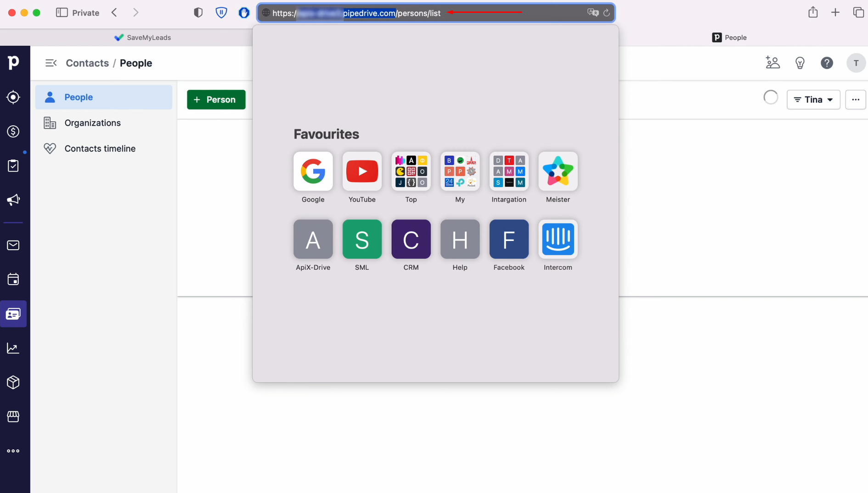
Task: Select Organizations in contacts menu
Action: click(x=104, y=123)
